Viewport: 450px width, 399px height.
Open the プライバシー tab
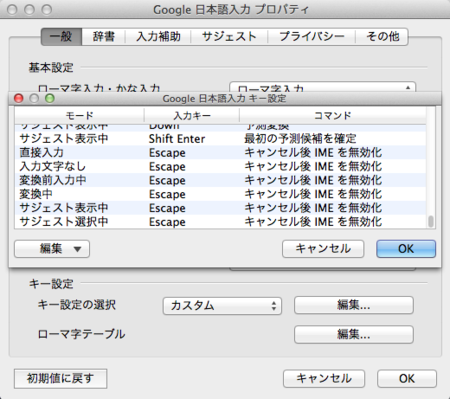click(312, 36)
